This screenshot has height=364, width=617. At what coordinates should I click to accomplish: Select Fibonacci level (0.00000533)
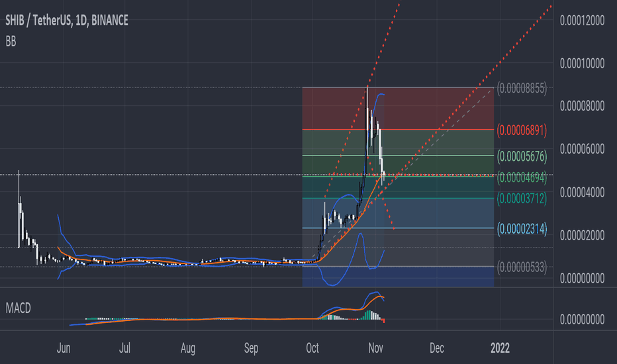coord(522,267)
